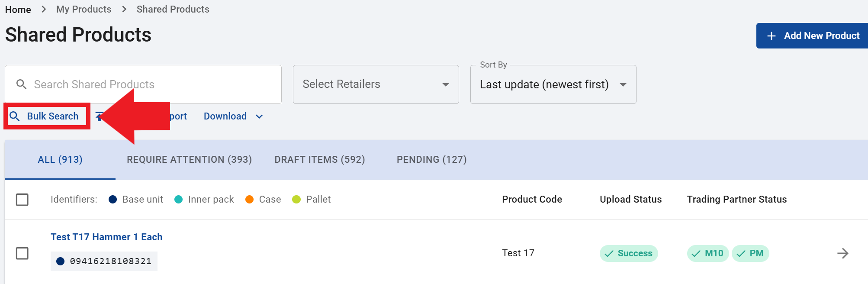Image resolution: width=868 pixels, height=284 pixels.
Task: Open the Draft Items tab
Action: (320, 160)
